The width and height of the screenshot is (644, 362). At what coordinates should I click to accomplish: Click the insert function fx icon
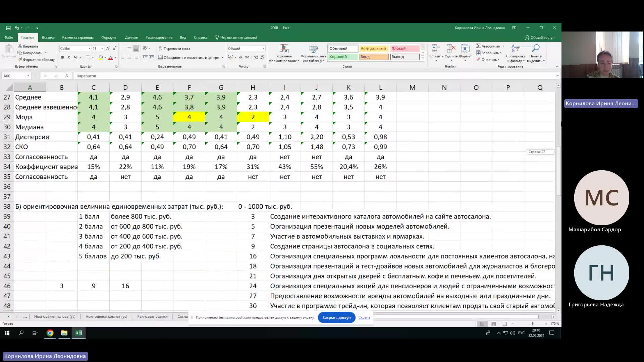pos(67,76)
